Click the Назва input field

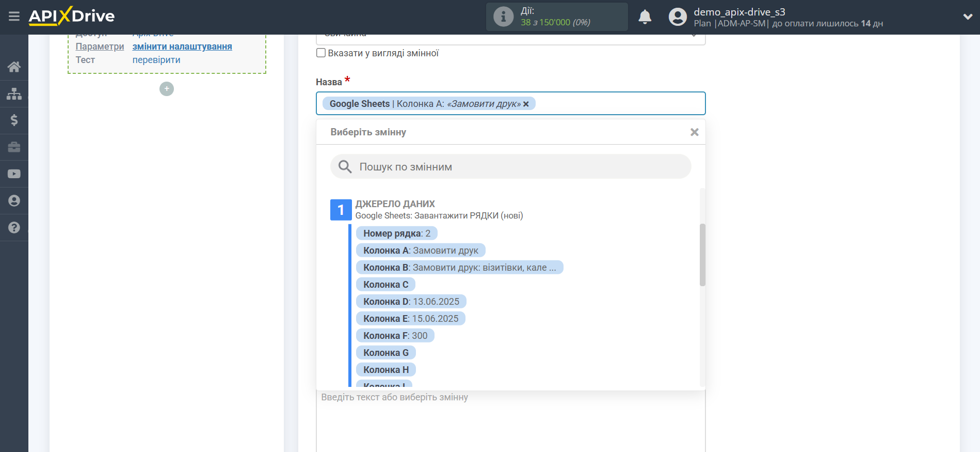(510, 103)
